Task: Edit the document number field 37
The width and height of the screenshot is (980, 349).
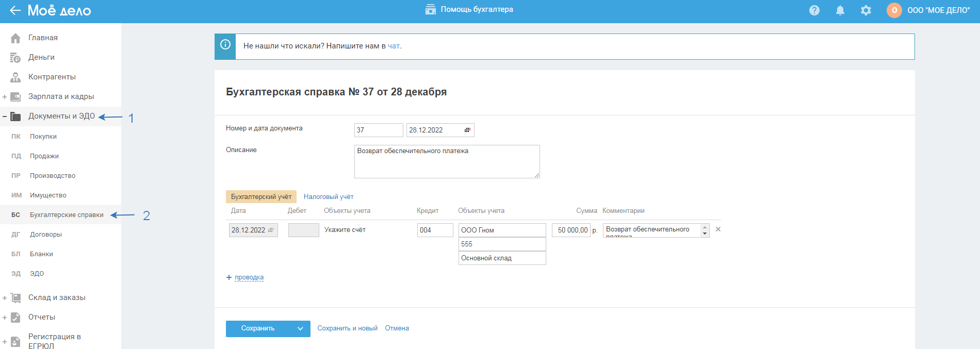Action: point(379,130)
